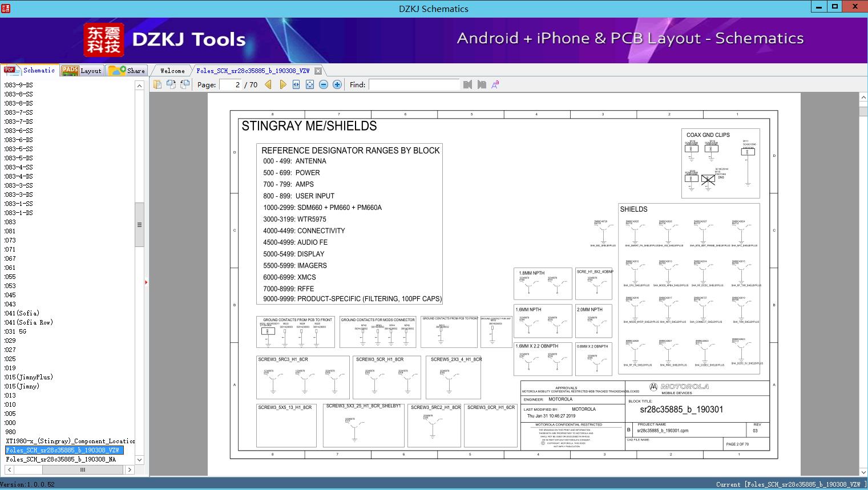The image size is (868, 490).
Task: Select the :010 list item
Action: click(x=10, y=404)
